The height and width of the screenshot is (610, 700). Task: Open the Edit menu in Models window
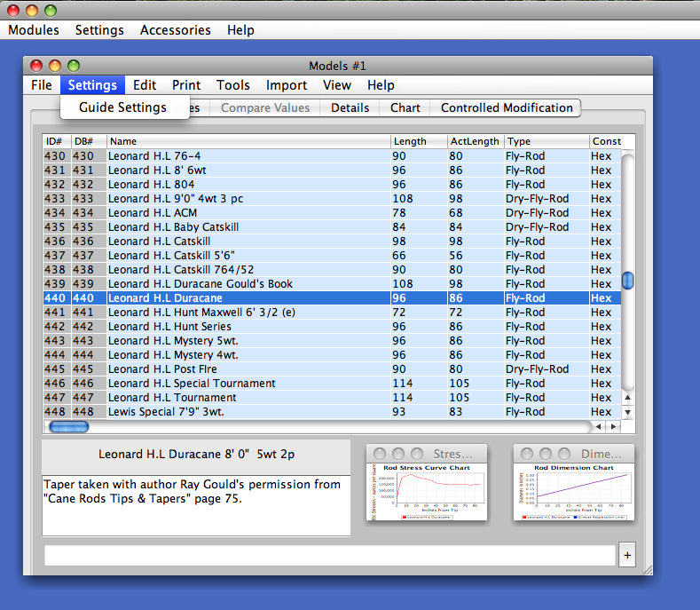(x=145, y=85)
